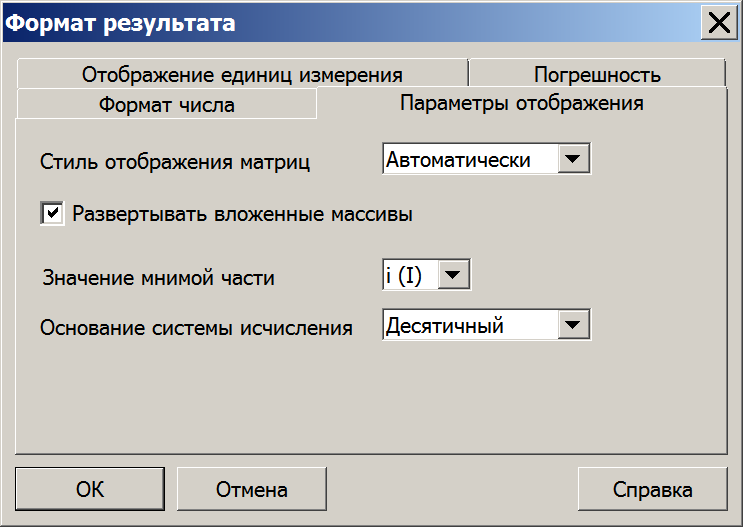Viewport: 743px width, 527px height.
Task: Confirm settings with the OK button
Action: pyautogui.click(x=90, y=489)
